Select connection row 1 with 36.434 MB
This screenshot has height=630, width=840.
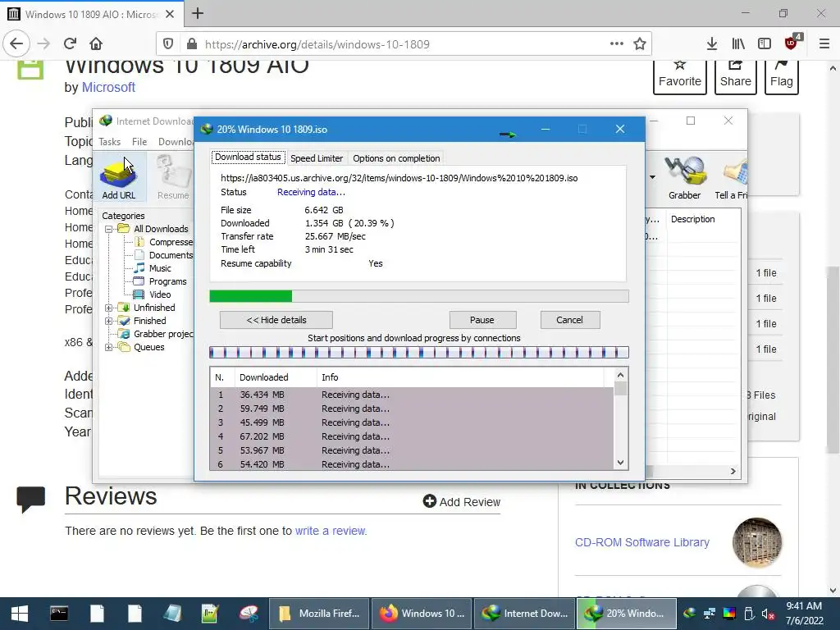click(412, 395)
